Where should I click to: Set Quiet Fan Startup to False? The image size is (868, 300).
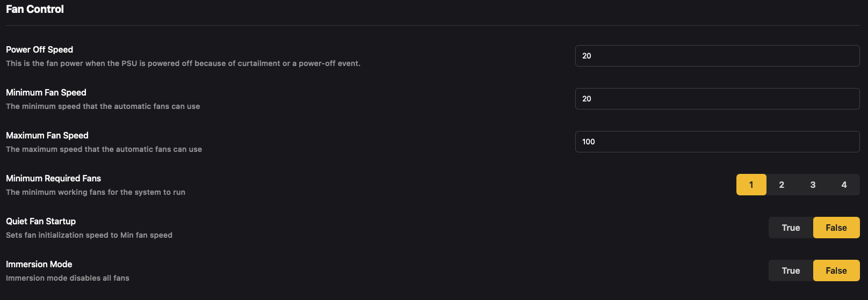836,228
